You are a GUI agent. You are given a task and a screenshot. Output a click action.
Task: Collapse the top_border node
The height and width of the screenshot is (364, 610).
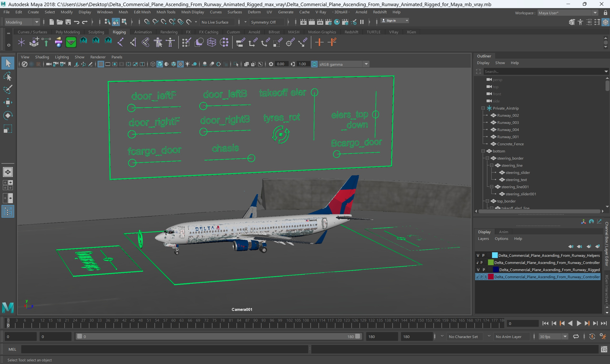pos(487,201)
